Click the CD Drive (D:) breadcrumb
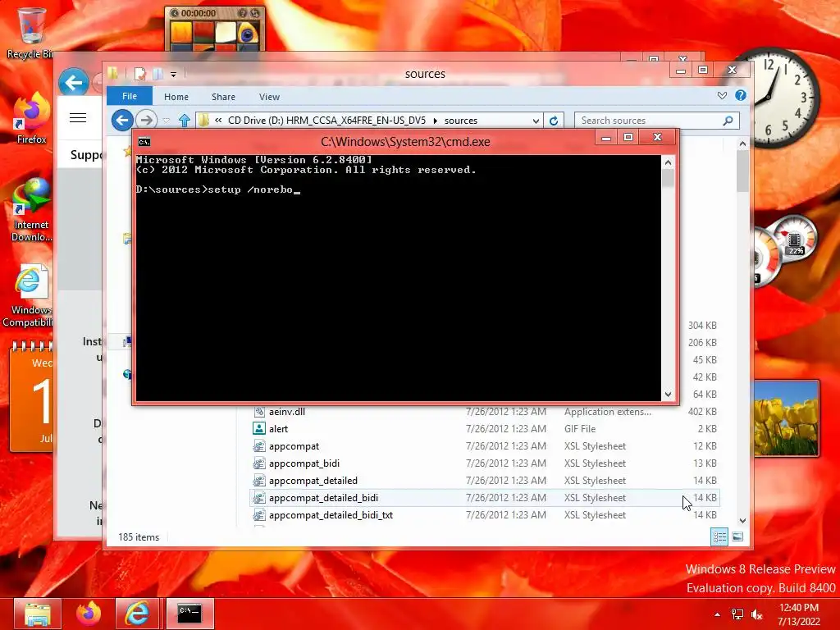 326,120
